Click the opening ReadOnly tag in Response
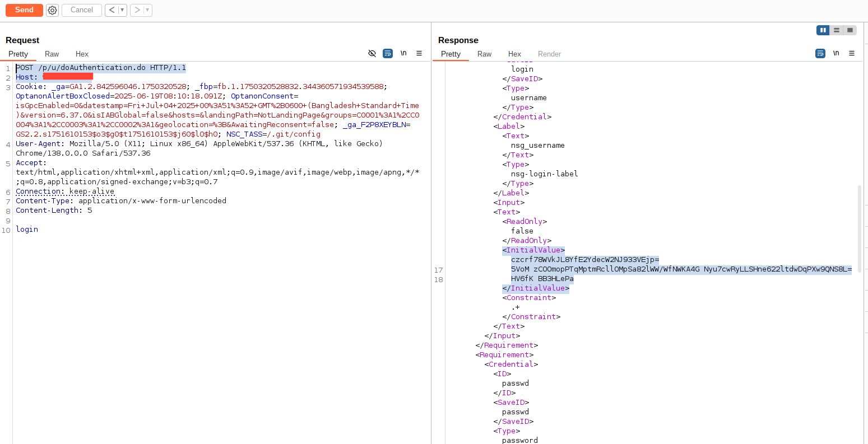The width and height of the screenshot is (868, 444). coord(524,222)
